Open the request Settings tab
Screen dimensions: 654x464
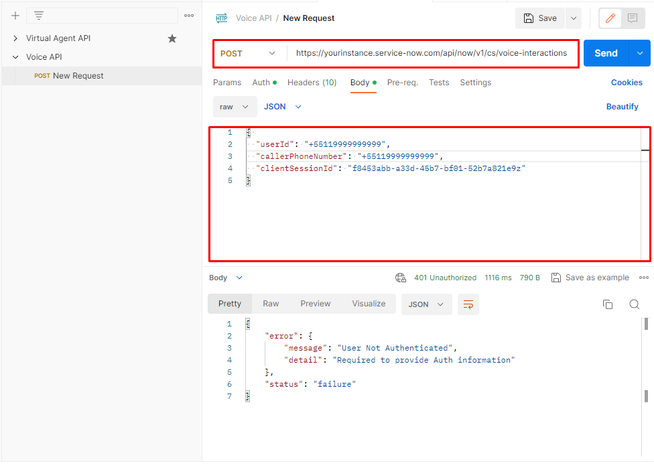(x=475, y=83)
